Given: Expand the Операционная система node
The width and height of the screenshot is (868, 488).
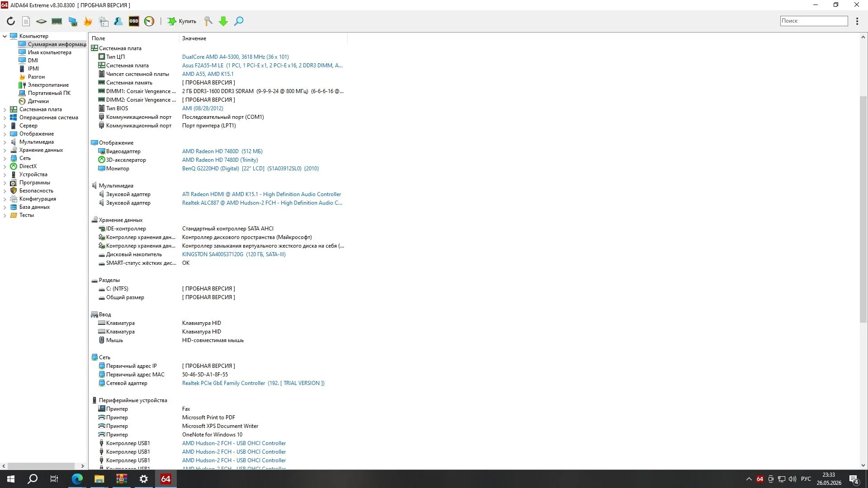Looking at the screenshot, I should pos(5,117).
